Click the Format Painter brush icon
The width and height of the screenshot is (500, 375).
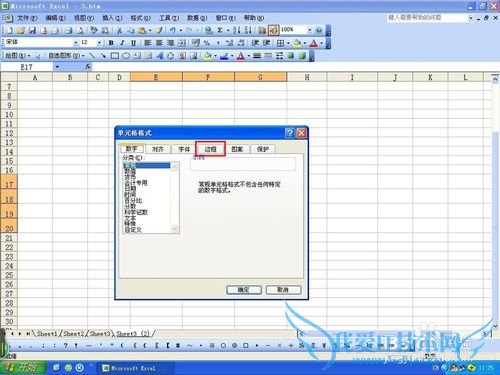(159, 30)
